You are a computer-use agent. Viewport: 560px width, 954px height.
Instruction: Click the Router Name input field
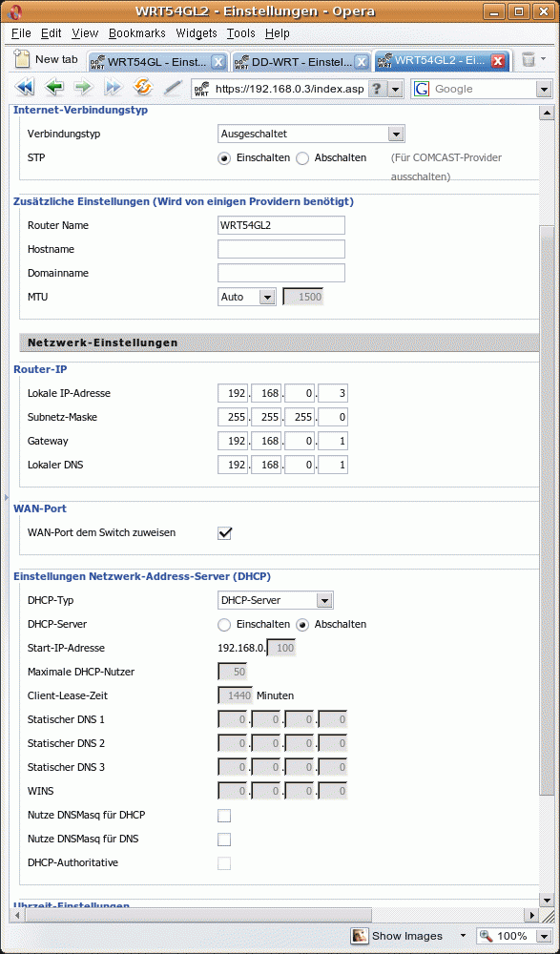(x=281, y=225)
